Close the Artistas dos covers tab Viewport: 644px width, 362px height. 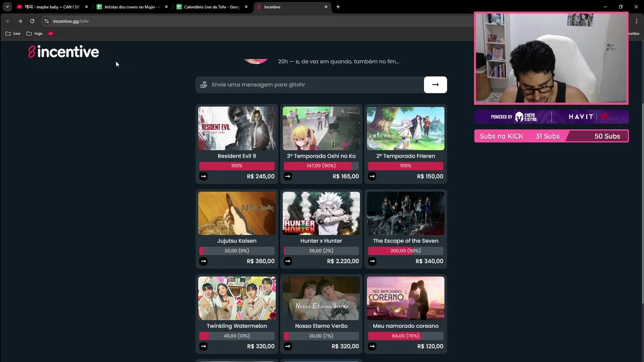(x=167, y=7)
